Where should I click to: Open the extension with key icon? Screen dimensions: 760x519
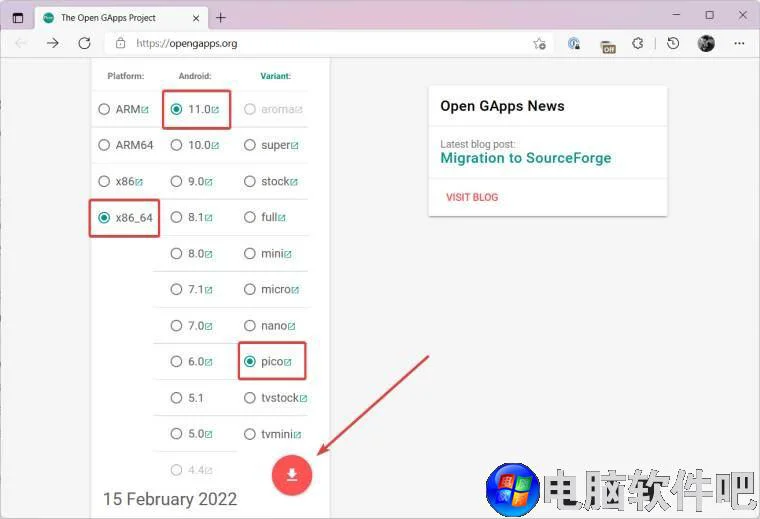tap(574, 44)
